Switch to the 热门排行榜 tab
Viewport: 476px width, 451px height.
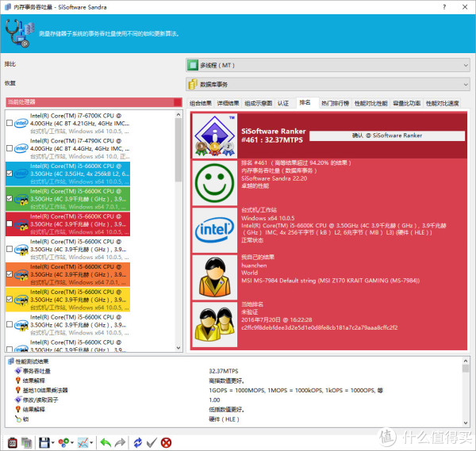(335, 103)
